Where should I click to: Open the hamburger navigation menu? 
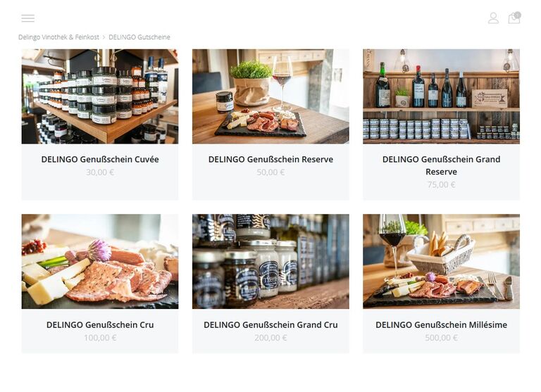coord(28,18)
